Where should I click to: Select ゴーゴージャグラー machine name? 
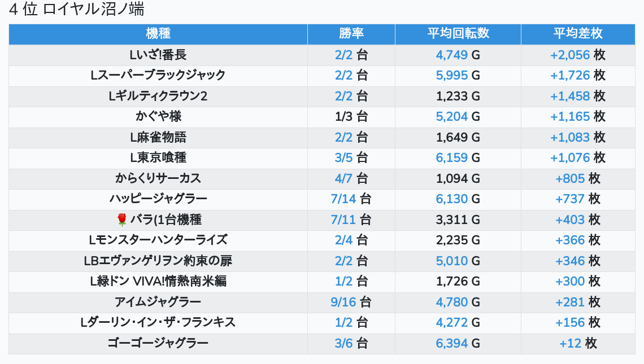(158, 343)
